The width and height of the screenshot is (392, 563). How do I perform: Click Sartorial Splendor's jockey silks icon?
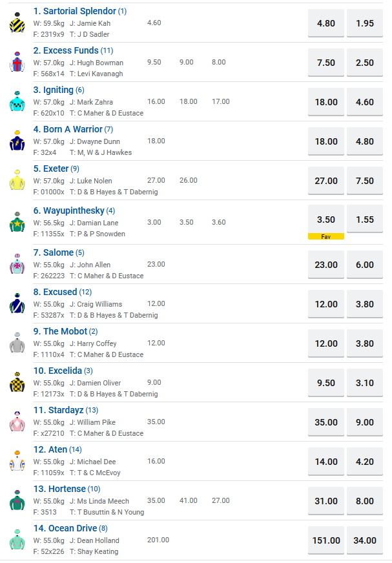coord(17,23)
